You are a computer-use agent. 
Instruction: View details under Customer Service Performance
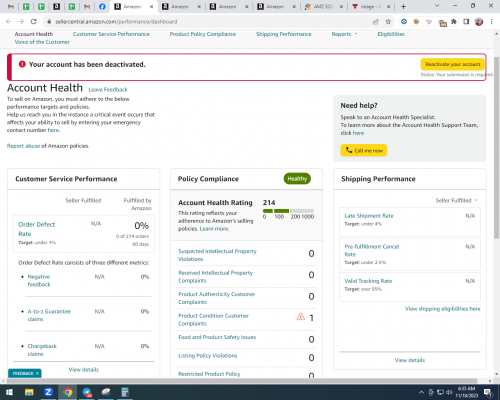pyautogui.click(x=84, y=369)
